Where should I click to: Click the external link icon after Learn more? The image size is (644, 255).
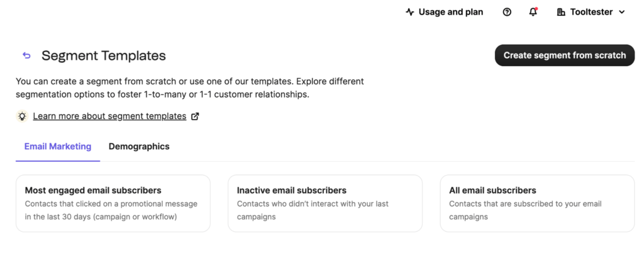coord(195,116)
